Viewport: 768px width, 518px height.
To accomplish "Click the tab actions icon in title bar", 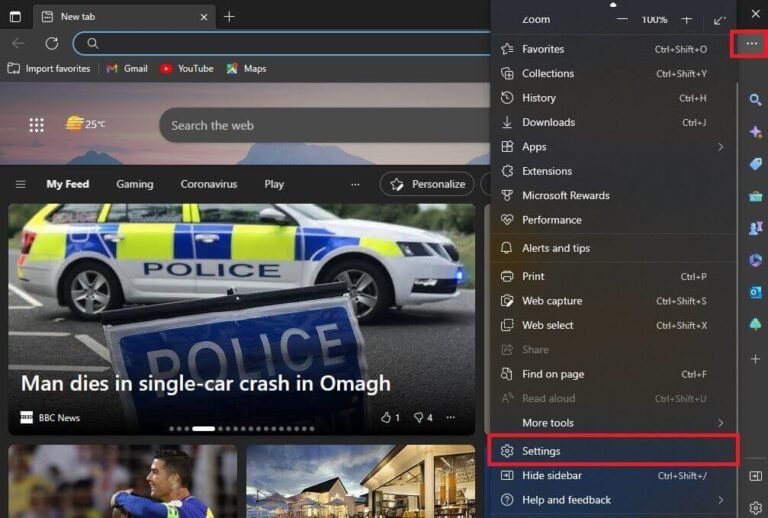I will (15, 17).
